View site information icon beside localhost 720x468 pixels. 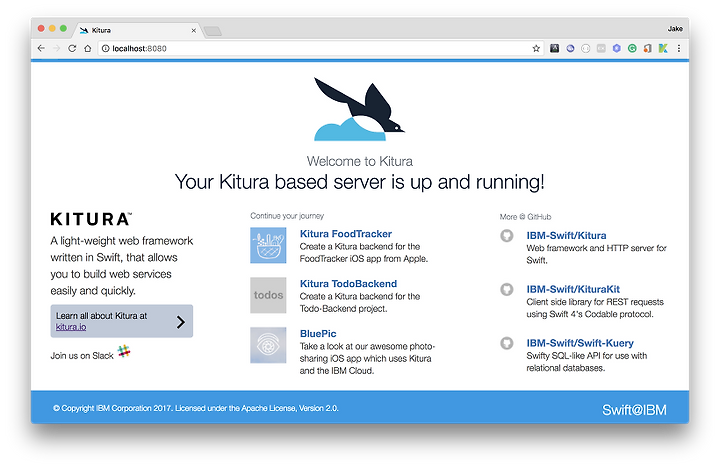coord(106,48)
